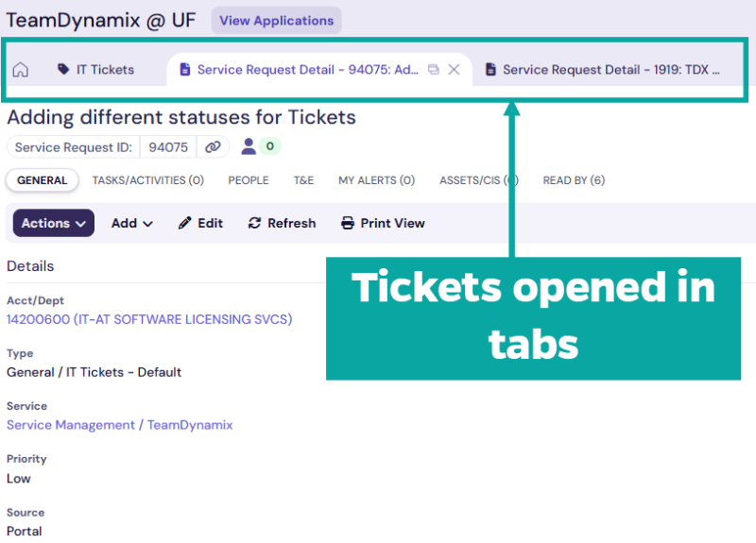The image size is (756, 543).
Task: Click the person watchers icon
Action: 249,146
